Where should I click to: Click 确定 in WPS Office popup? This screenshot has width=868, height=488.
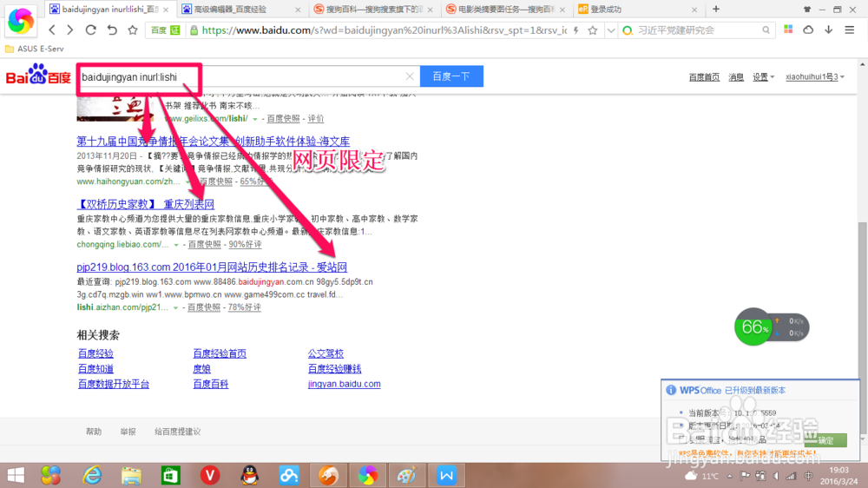(x=825, y=440)
